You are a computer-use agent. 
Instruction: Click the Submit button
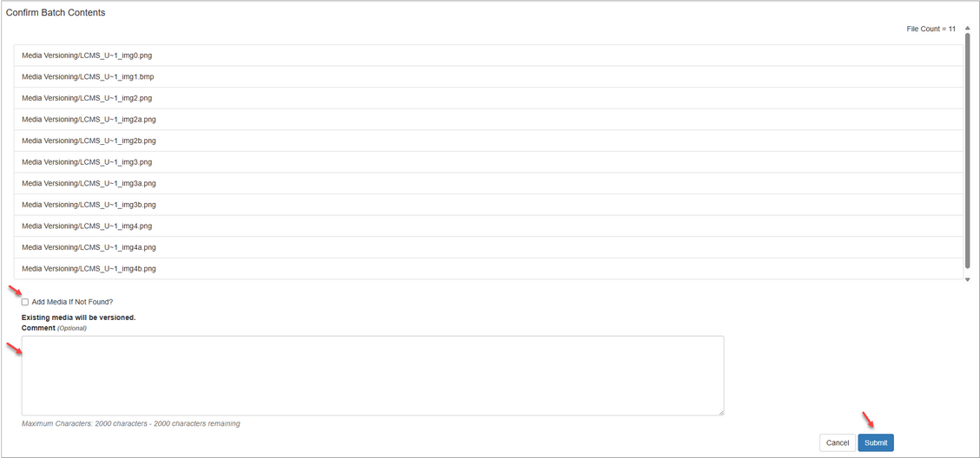tap(875, 442)
